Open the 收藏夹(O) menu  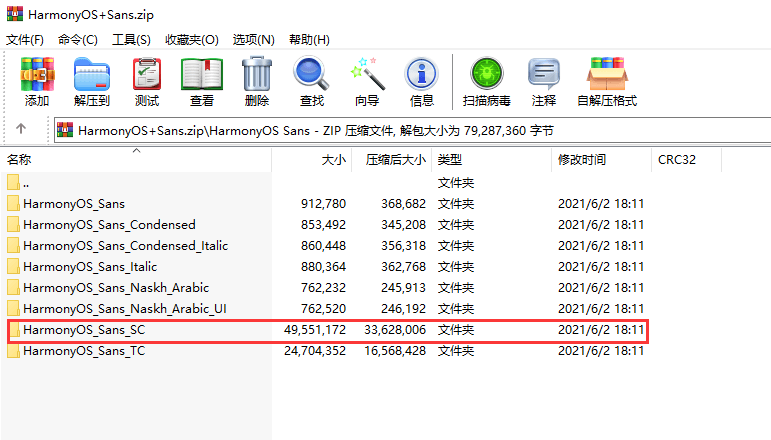click(x=192, y=39)
